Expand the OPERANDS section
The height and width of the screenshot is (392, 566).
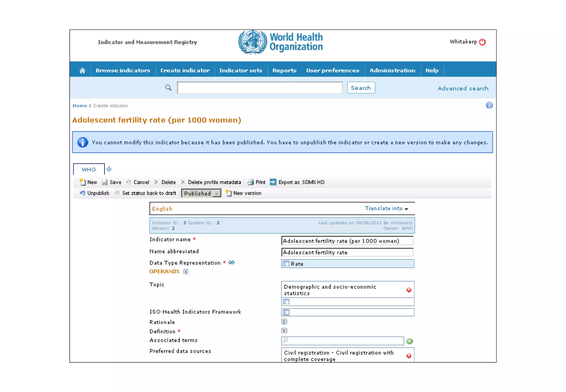tap(186, 272)
